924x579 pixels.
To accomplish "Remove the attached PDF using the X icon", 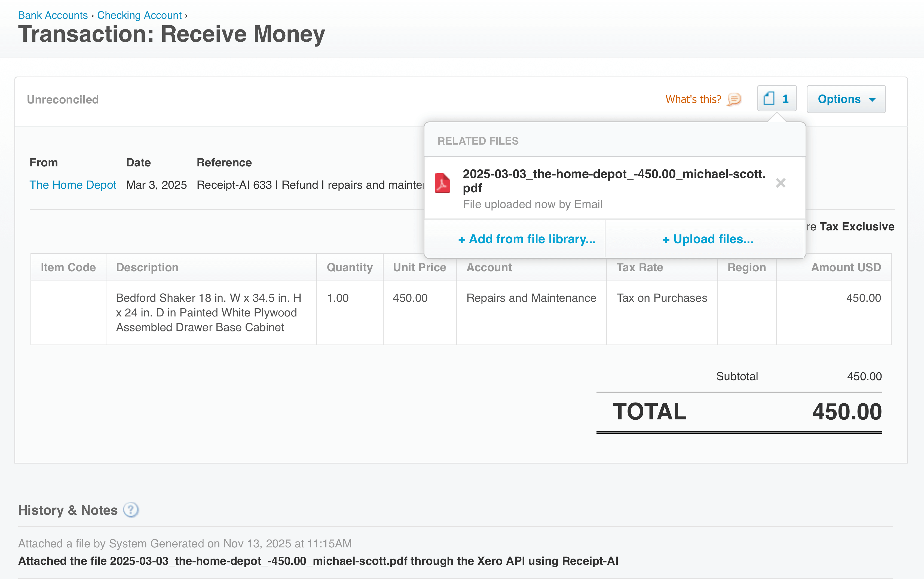I will [781, 183].
